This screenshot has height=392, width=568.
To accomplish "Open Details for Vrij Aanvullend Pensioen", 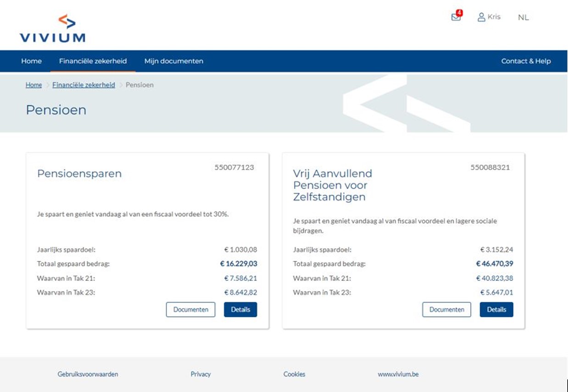I will pyautogui.click(x=496, y=309).
